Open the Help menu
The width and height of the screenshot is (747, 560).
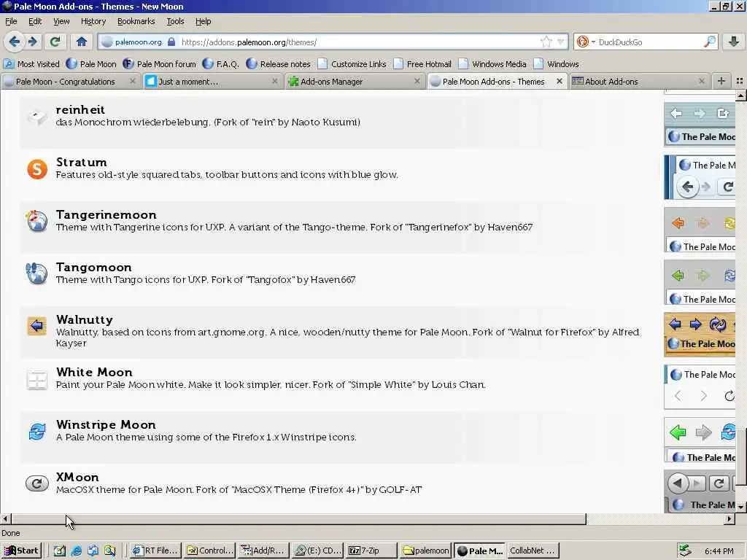click(x=203, y=21)
